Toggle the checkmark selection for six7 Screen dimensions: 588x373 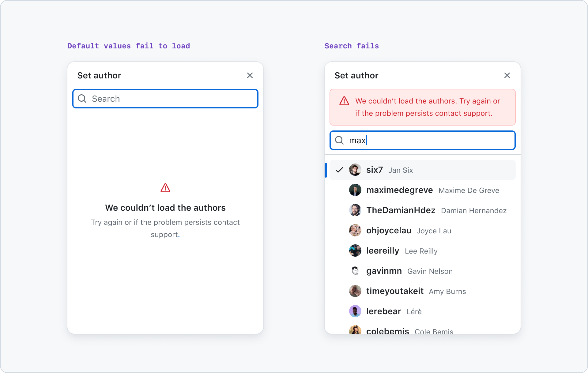339,170
